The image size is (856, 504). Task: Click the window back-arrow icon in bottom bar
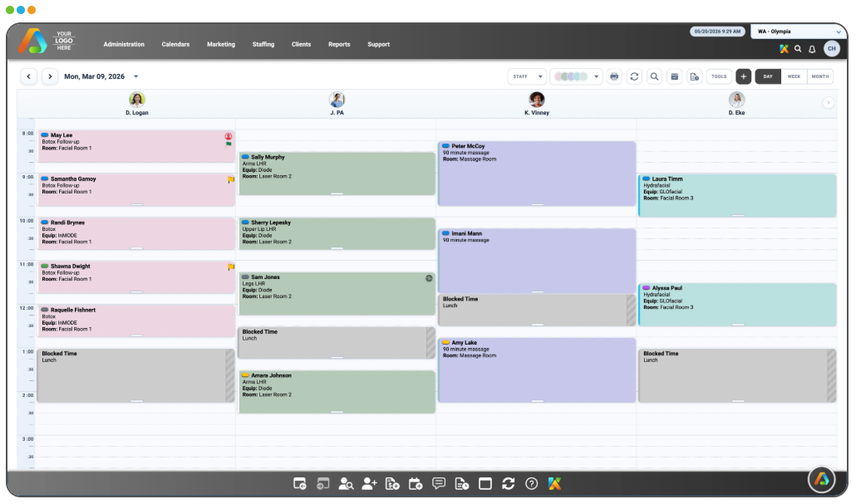click(x=300, y=484)
